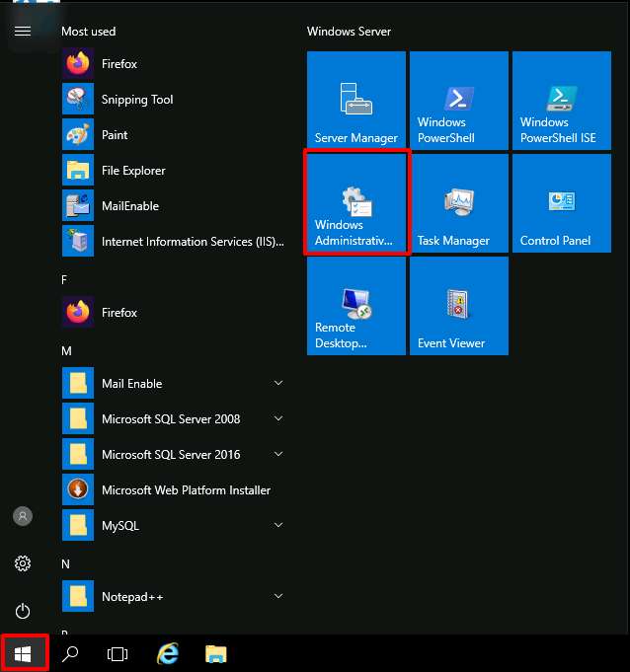The height and width of the screenshot is (672, 630).
Task: Click the letter N section header
Action: 65,564
